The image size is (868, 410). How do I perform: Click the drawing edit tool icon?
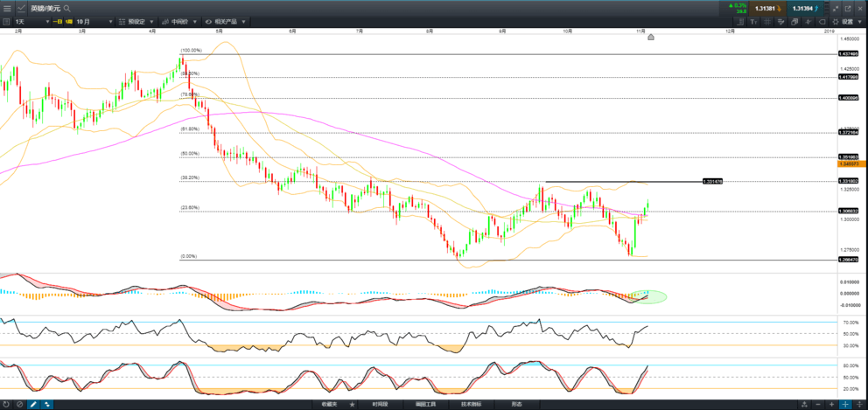coord(781,22)
